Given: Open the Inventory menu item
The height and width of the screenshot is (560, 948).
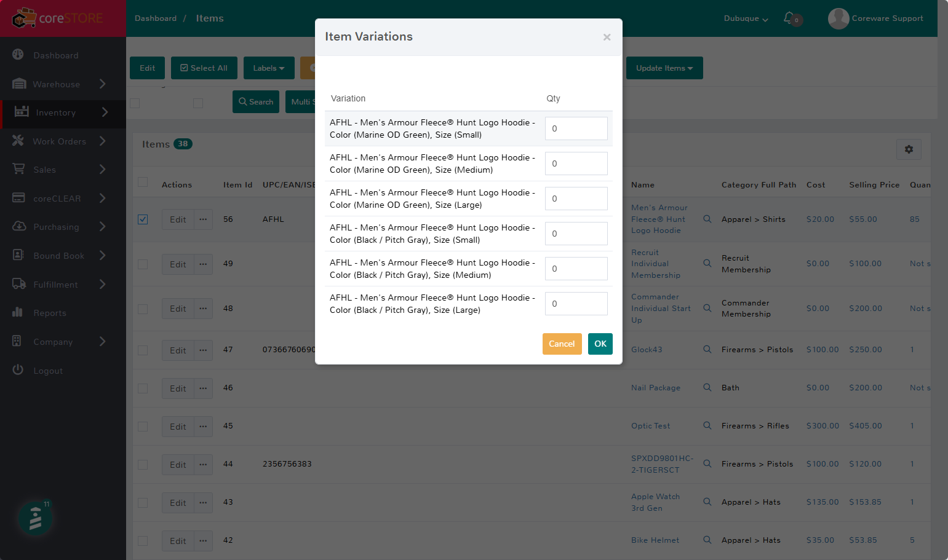Looking at the screenshot, I should coord(63,112).
